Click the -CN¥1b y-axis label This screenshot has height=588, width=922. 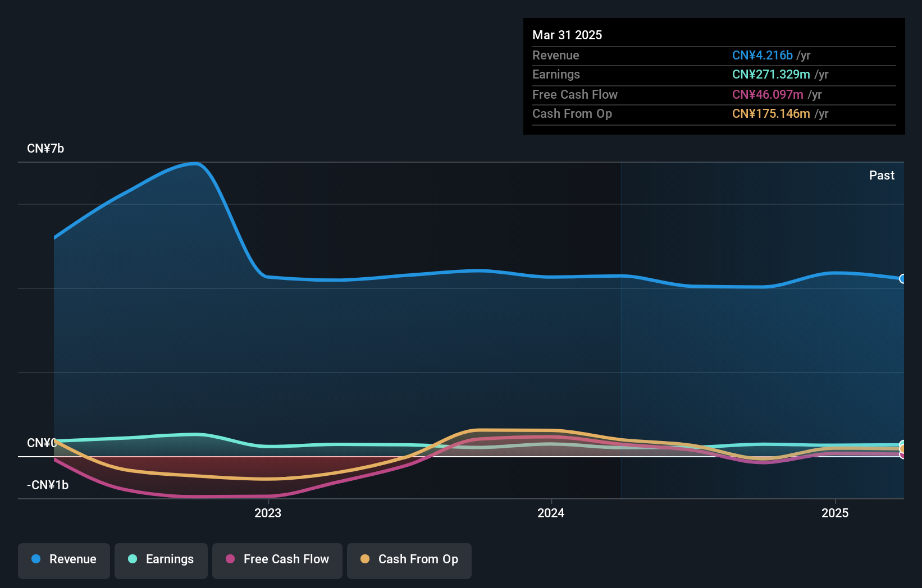(48, 485)
